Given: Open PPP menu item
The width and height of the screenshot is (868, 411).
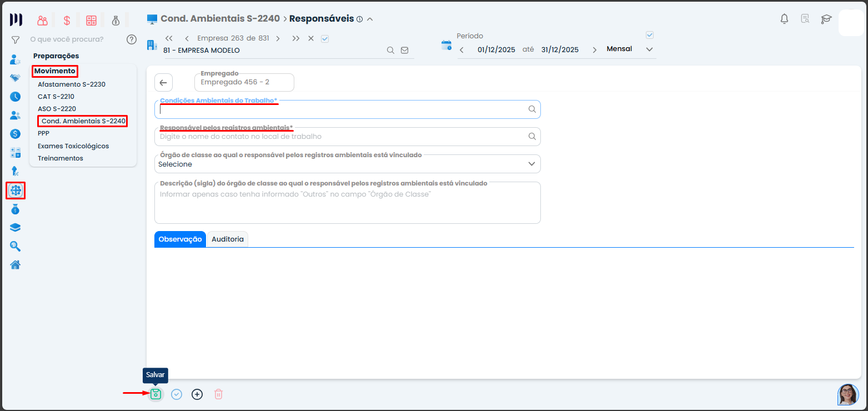Looking at the screenshot, I should (x=44, y=133).
